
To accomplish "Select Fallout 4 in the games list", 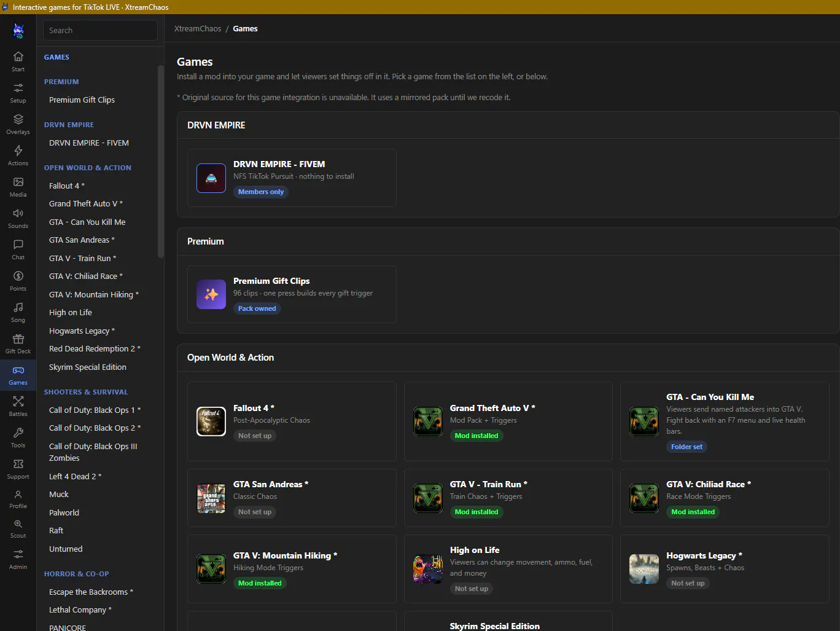I will 67,186.
